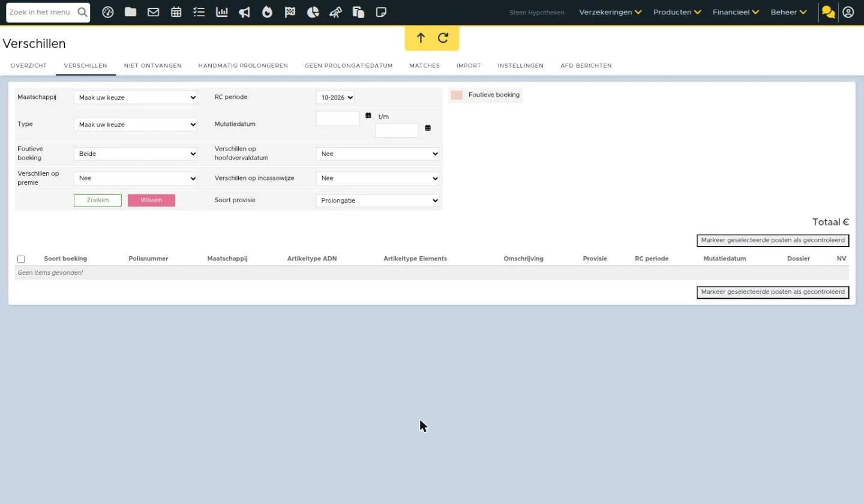
Task: Open the Maatschappij dropdown
Action: (x=135, y=97)
